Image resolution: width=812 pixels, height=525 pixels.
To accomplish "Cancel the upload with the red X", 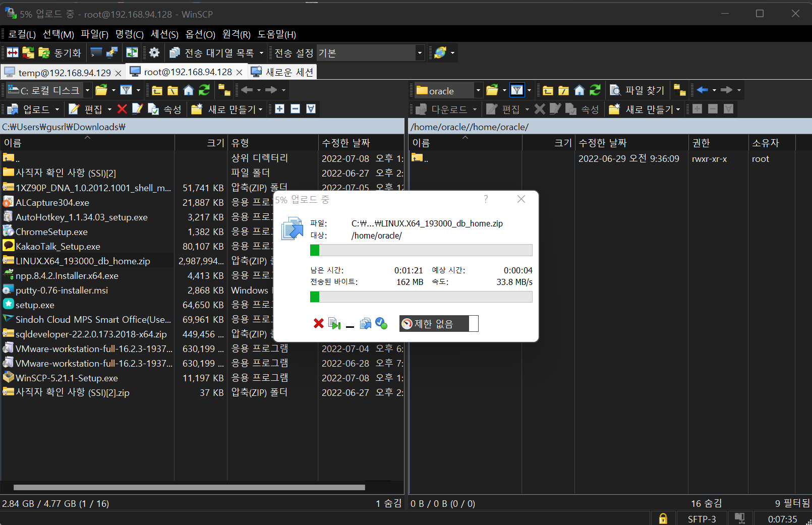I will click(x=319, y=323).
